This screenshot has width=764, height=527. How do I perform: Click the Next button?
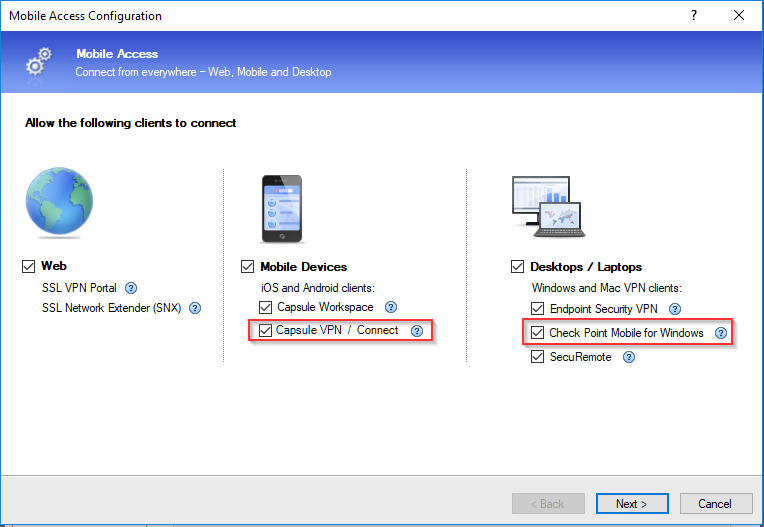(632, 504)
